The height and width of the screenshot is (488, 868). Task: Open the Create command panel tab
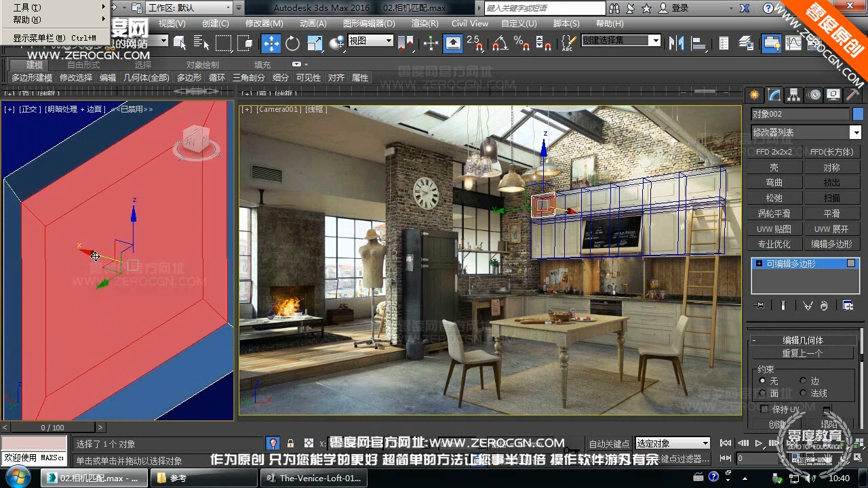(754, 95)
